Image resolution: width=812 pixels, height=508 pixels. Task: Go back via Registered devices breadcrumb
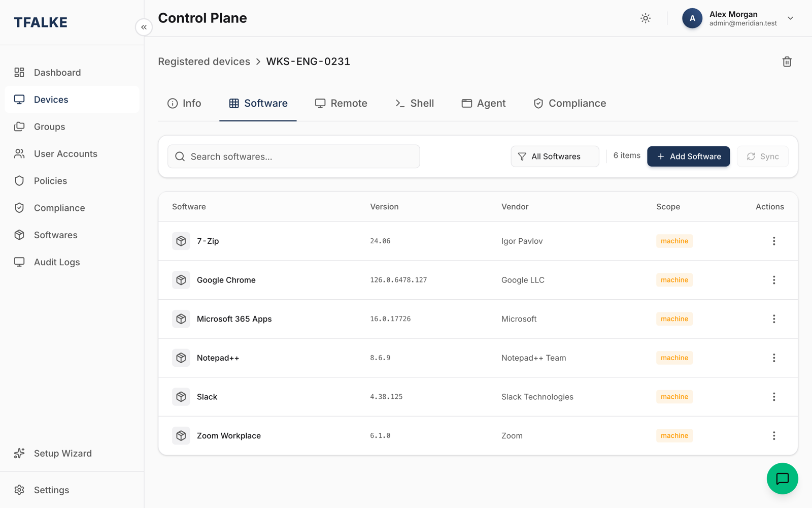tap(204, 61)
